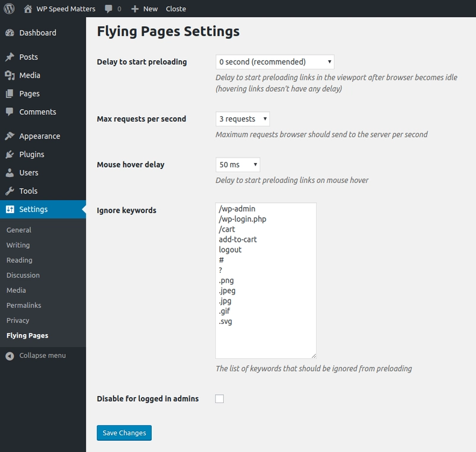Open Appearance menu item

tap(43, 136)
